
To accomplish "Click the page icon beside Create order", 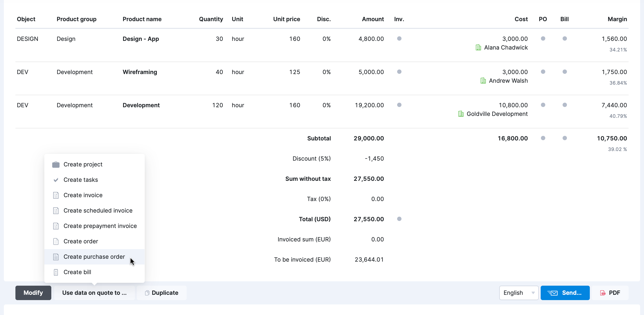I will tap(56, 241).
